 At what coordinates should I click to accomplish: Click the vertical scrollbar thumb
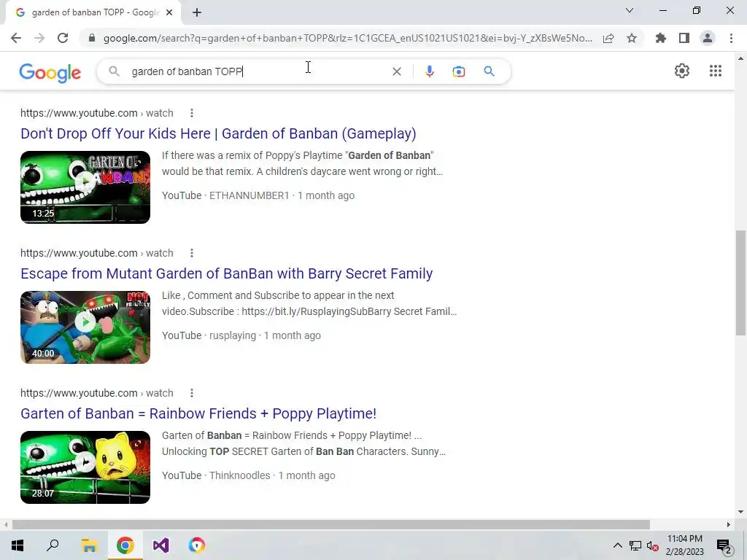pos(740,283)
